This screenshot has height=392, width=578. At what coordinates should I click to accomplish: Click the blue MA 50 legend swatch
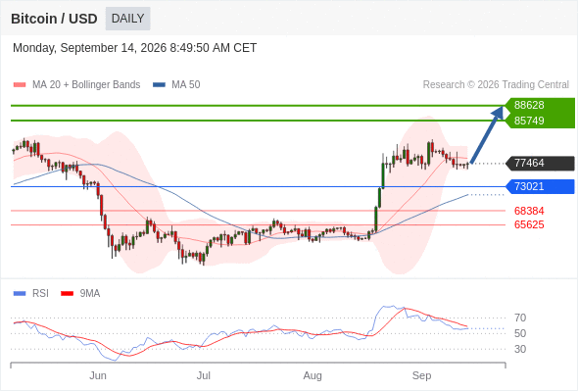click(x=160, y=85)
